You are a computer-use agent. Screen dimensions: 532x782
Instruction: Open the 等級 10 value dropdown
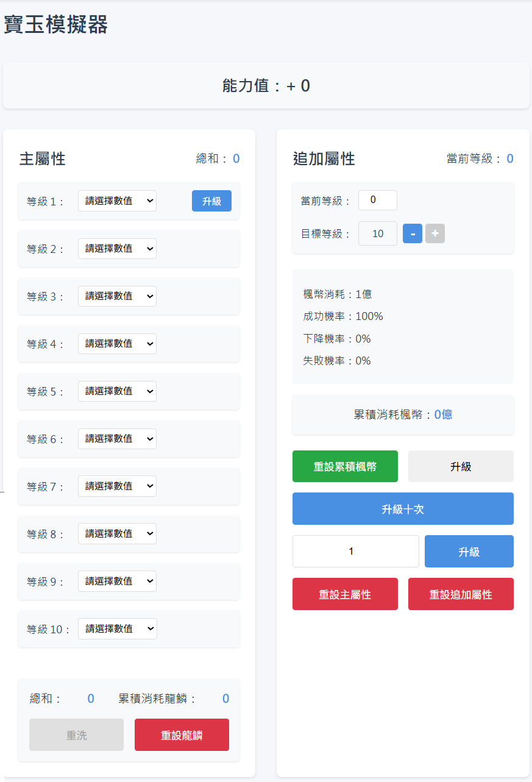(117, 629)
